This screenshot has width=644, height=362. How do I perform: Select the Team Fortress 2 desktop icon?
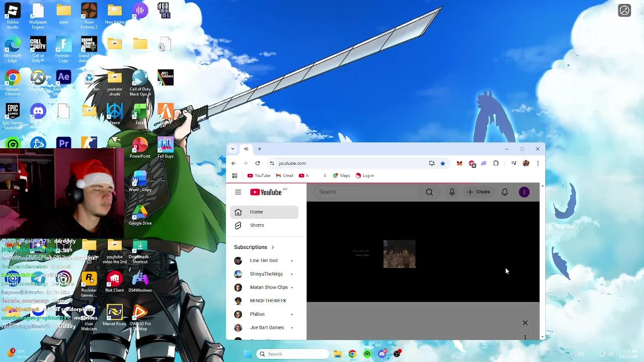[x=89, y=17]
